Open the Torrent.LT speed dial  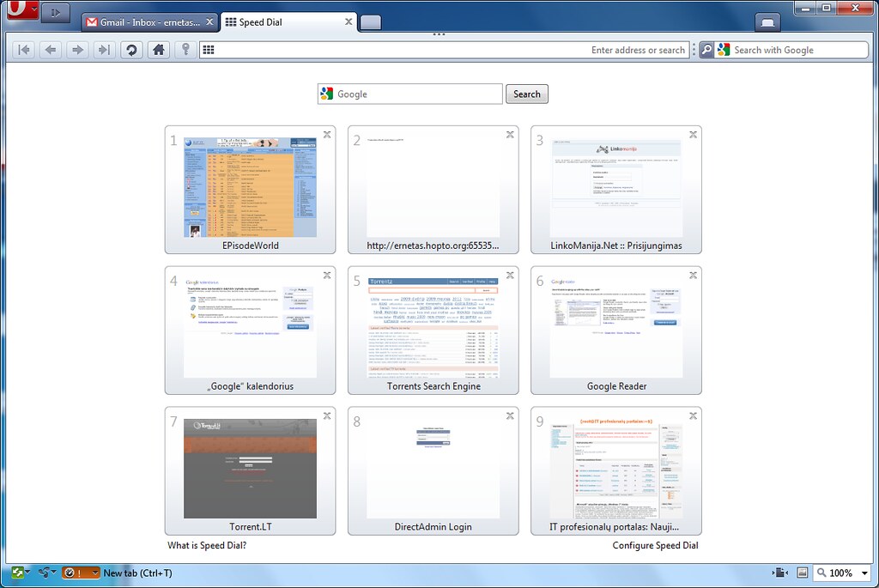tap(250, 471)
